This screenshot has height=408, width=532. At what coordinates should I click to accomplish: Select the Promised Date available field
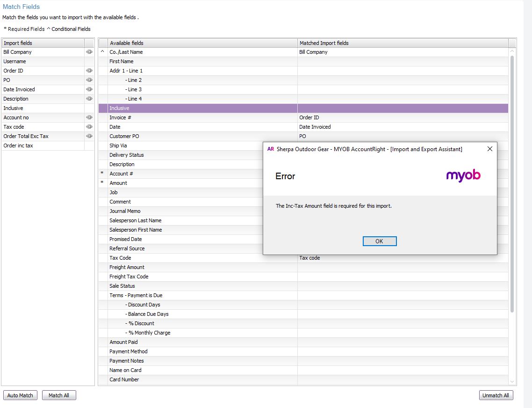pos(185,239)
